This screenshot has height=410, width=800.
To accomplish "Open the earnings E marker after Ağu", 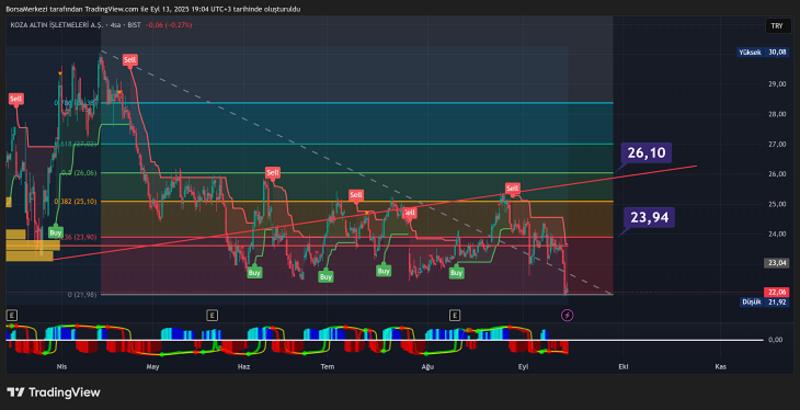I will pyautogui.click(x=455, y=315).
